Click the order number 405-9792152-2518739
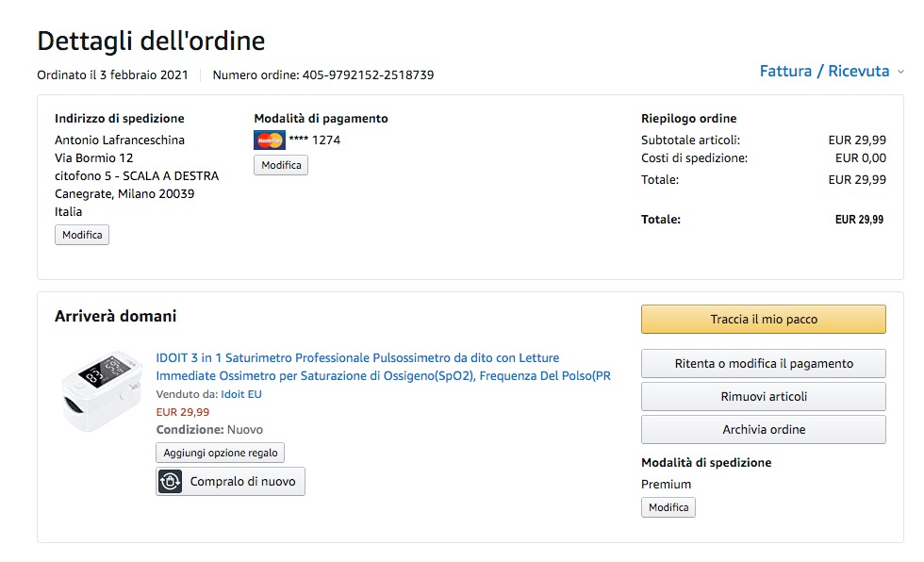The image size is (924, 562). coord(368,74)
